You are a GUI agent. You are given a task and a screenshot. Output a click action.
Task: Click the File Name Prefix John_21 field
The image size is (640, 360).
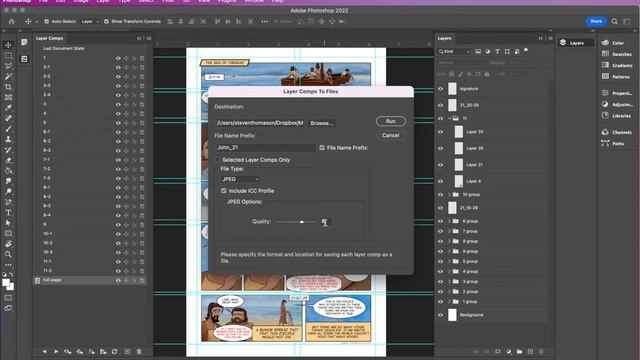coord(266,147)
